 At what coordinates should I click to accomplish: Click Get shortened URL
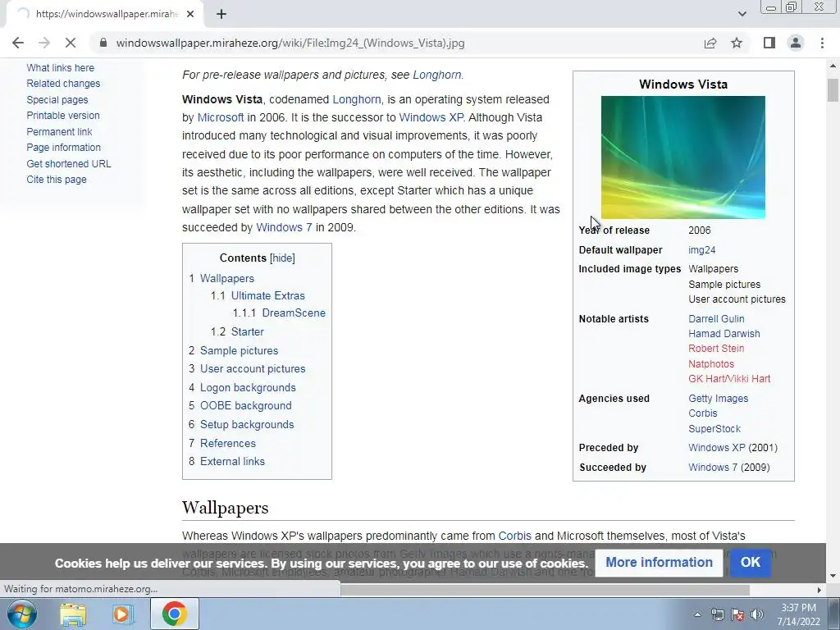click(69, 164)
